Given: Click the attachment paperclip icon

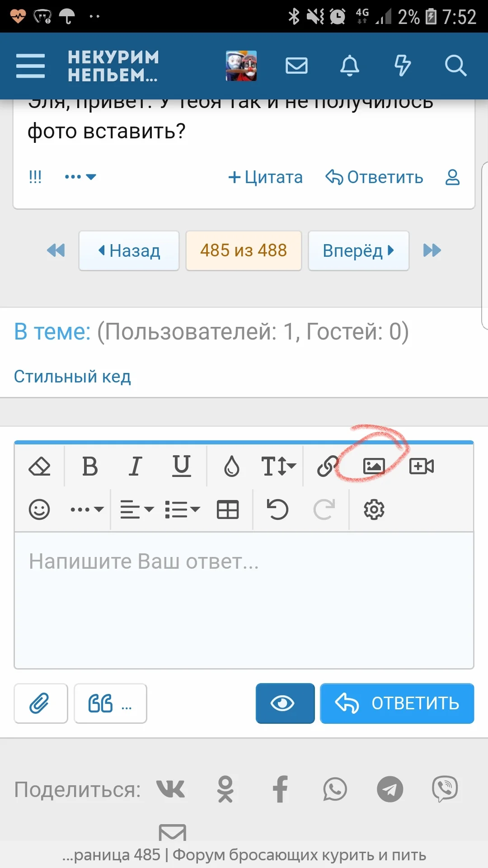Looking at the screenshot, I should 40,703.
